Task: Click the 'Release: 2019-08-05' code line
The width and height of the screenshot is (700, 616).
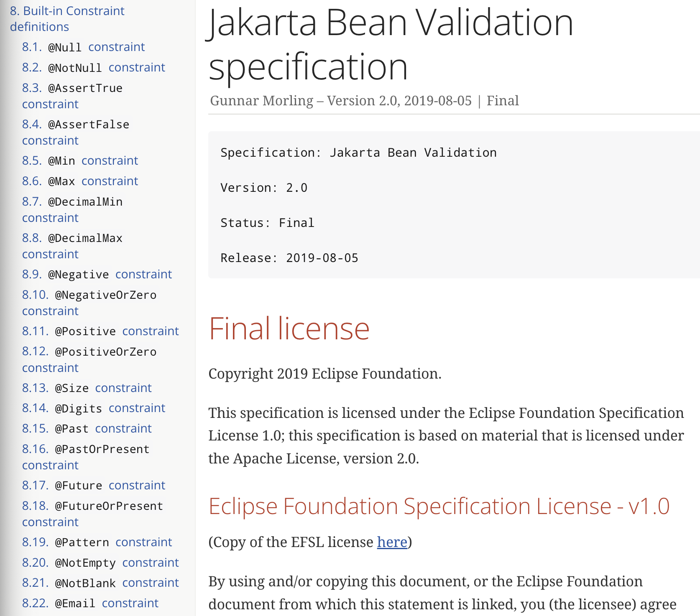Action: pos(289,258)
